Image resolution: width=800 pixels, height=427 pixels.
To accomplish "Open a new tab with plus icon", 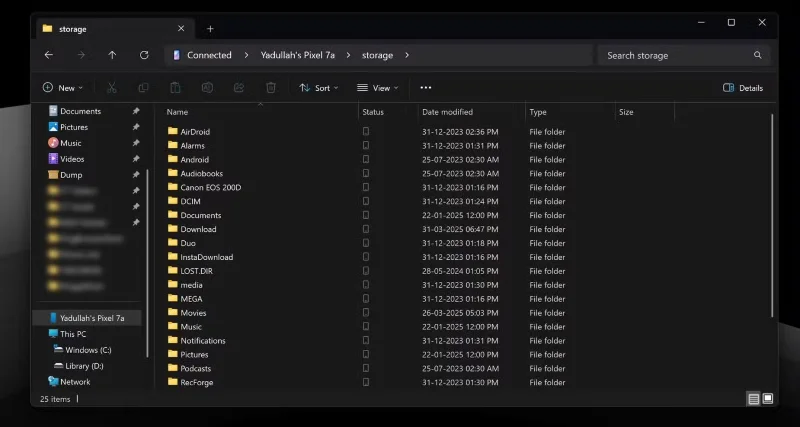I will (x=210, y=29).
